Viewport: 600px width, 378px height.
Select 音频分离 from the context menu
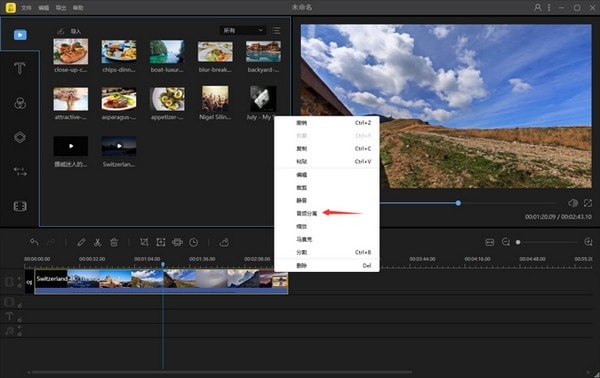click(x=307, y=213)
